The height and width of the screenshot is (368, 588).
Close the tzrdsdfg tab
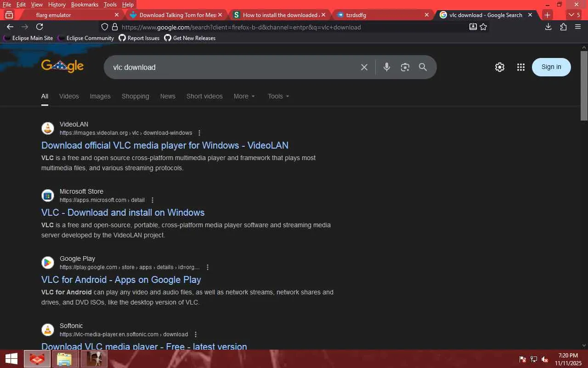pos(427,15)
